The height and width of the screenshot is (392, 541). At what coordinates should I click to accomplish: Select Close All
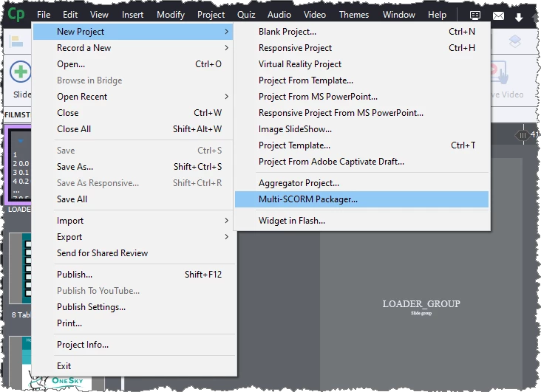(x=133, y=128)
